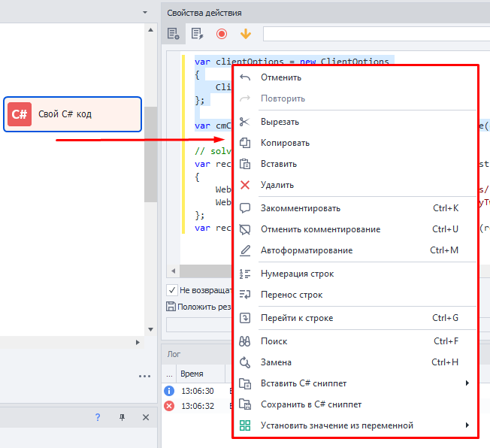Open the left panel header dropdown arrow
490x448 pixels.
pyautogui.click(x=144, y=13)
